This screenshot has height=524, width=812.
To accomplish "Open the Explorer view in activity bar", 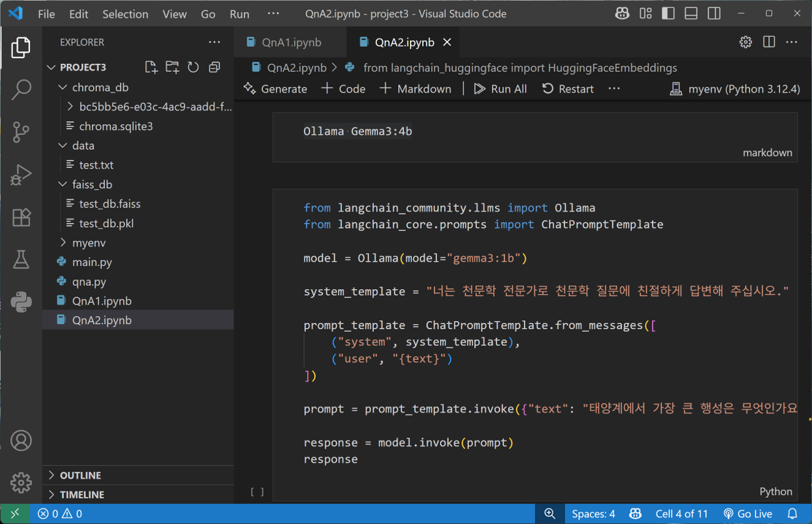I will 21,47.
